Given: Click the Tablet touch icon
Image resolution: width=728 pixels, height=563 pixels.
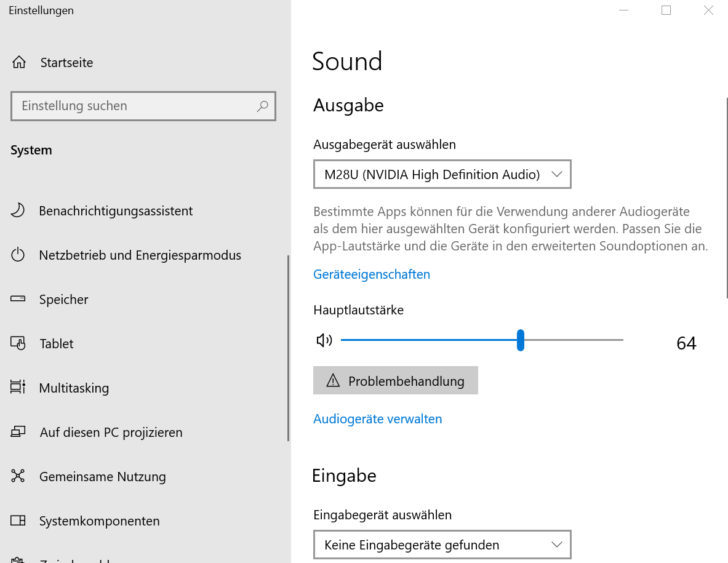Looking at the screenshot, I should [x=18, y=344].
